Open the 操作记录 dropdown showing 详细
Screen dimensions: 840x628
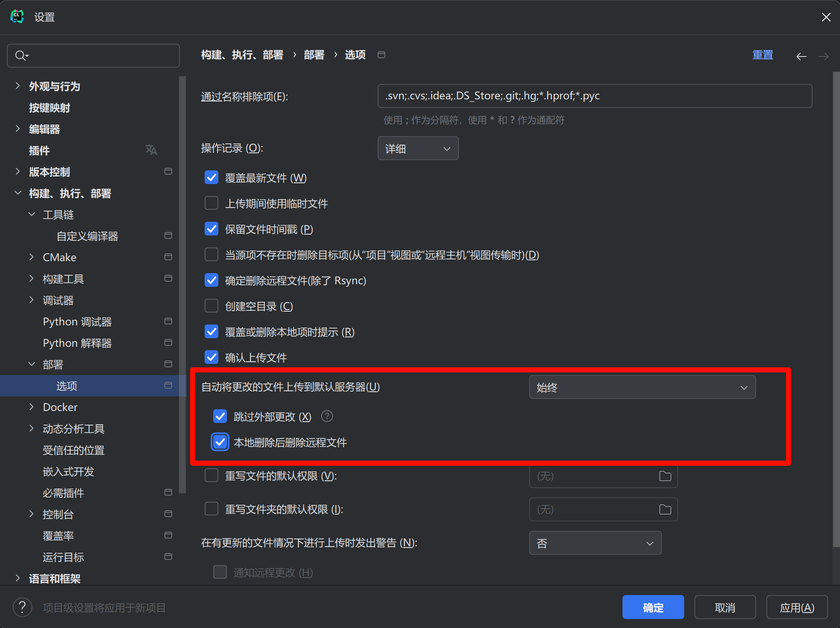pos(418,149)
